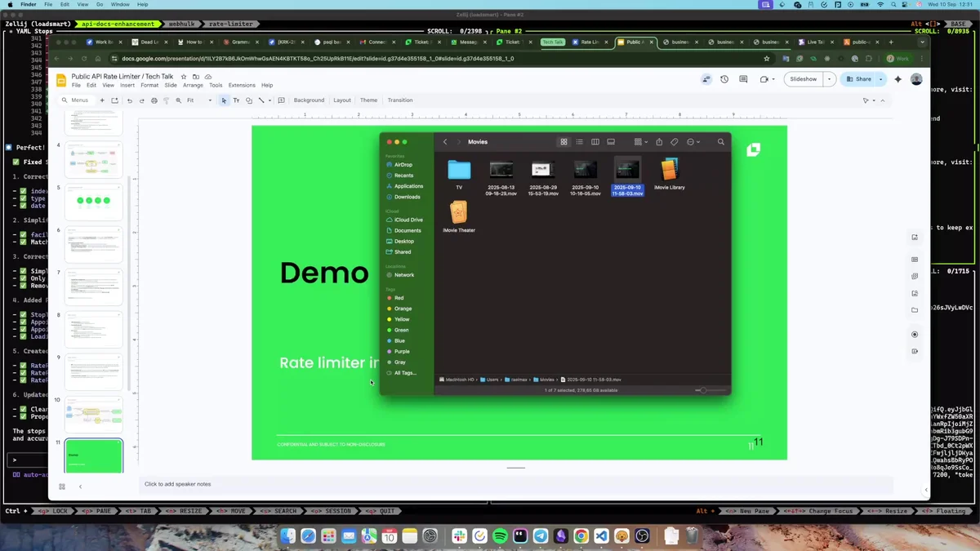The image size is (980, 551).
Task: Open the Extensions menu
Action: point(242,85)
